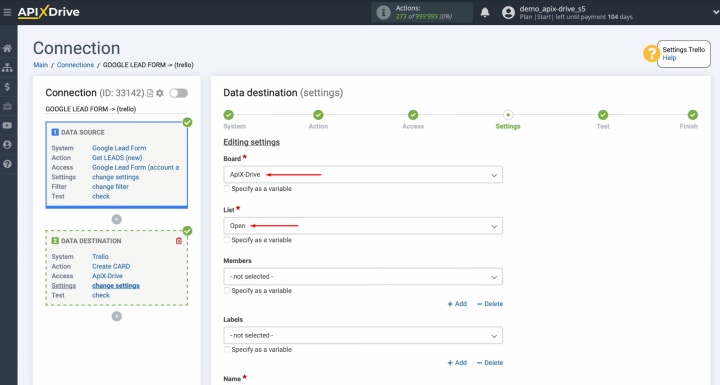
Task: Open the notifications bell
Action: tap(484, 12)
